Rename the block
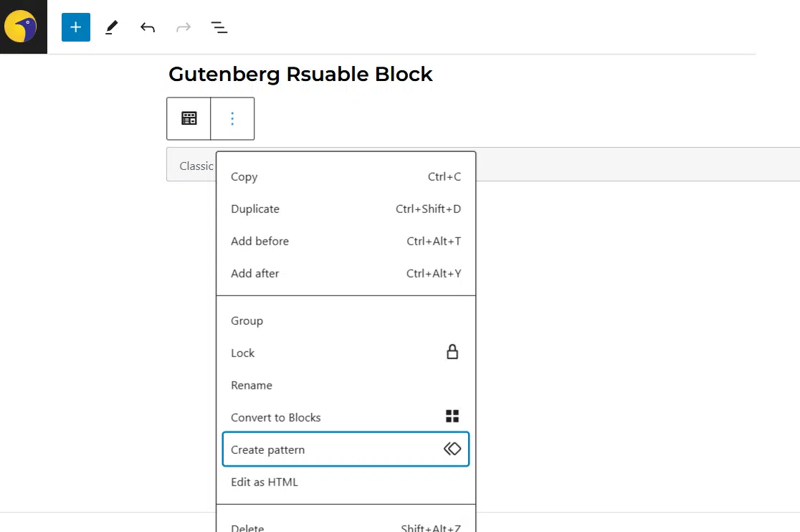The width and height of the screenshot is (800, 532). 252,385
